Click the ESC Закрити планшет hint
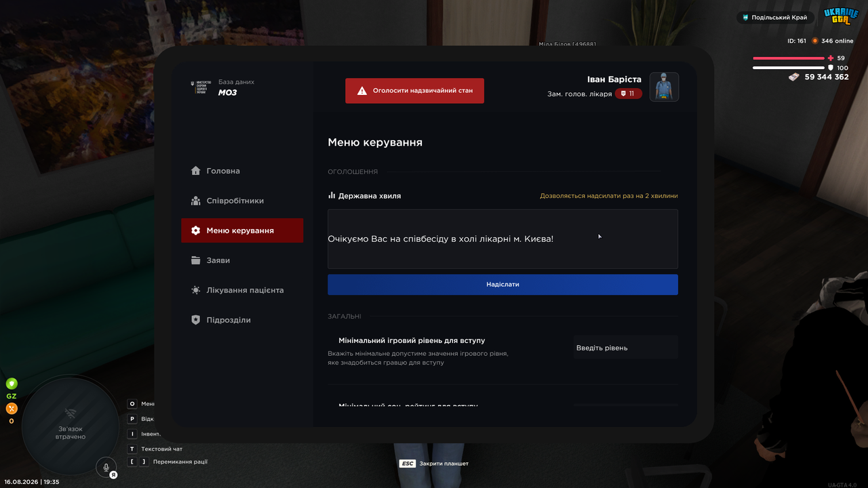868x488 pixels. tap(434, 464)
